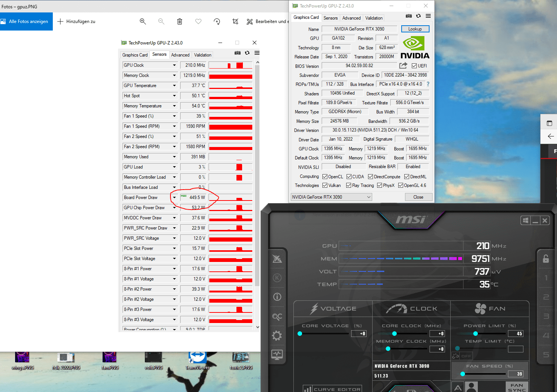Viewport: 557px width, 392px height.
Task: Click the Core Clock slider handle
Action: (394, 334)
